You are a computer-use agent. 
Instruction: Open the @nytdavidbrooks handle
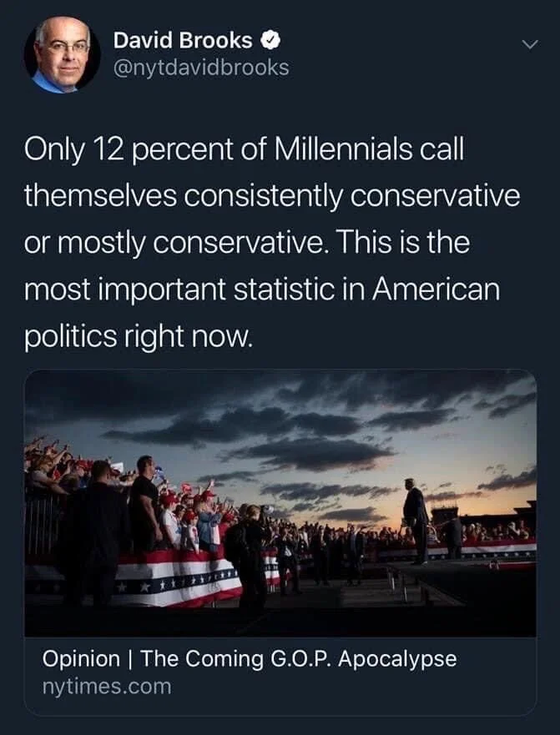(x=201, y=68)
